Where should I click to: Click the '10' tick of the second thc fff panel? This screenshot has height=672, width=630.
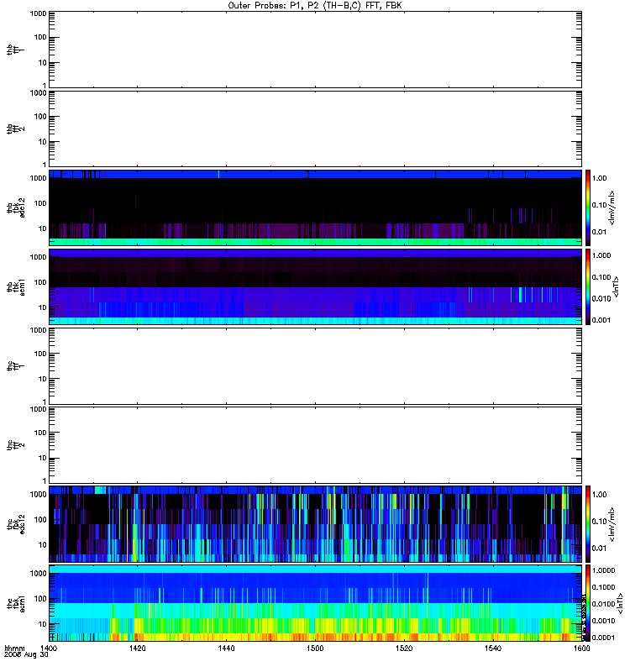[43, 458]
